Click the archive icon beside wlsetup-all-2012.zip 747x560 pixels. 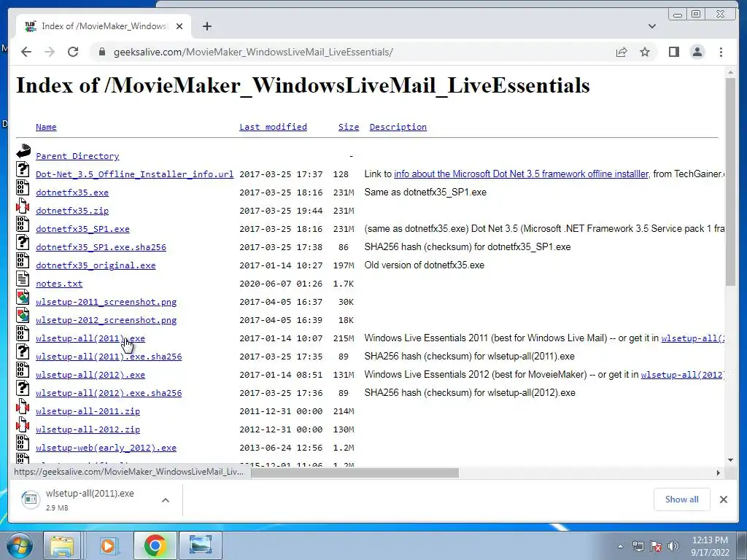[x=23, y=425]
